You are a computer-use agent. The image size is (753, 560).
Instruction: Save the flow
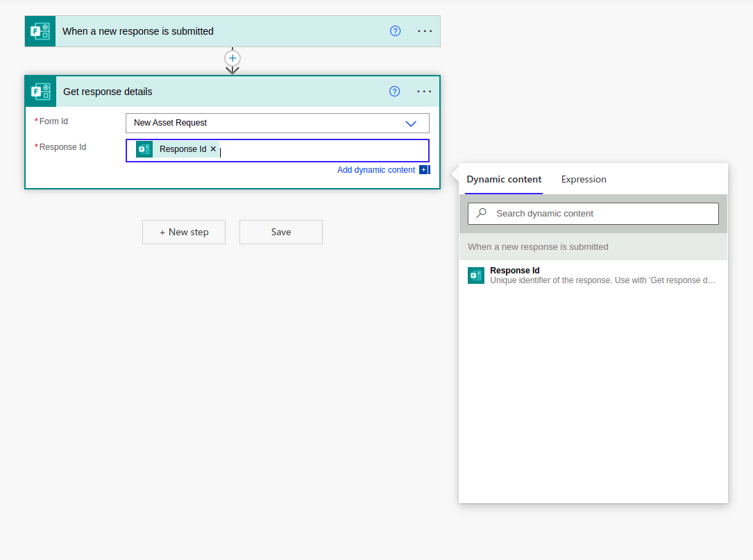pos(280,232)
